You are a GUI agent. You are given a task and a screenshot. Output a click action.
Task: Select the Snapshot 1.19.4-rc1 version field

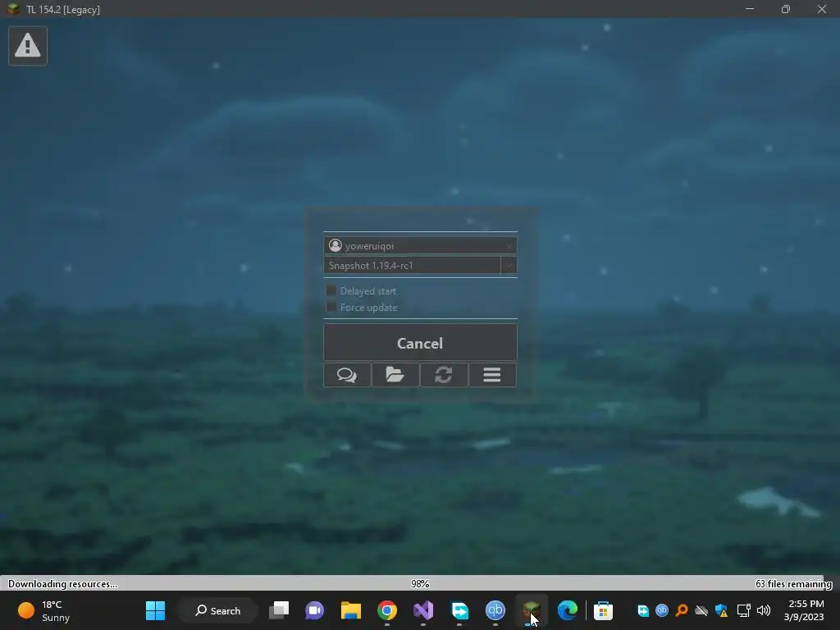pyautogui.click(x=412, y=265)
